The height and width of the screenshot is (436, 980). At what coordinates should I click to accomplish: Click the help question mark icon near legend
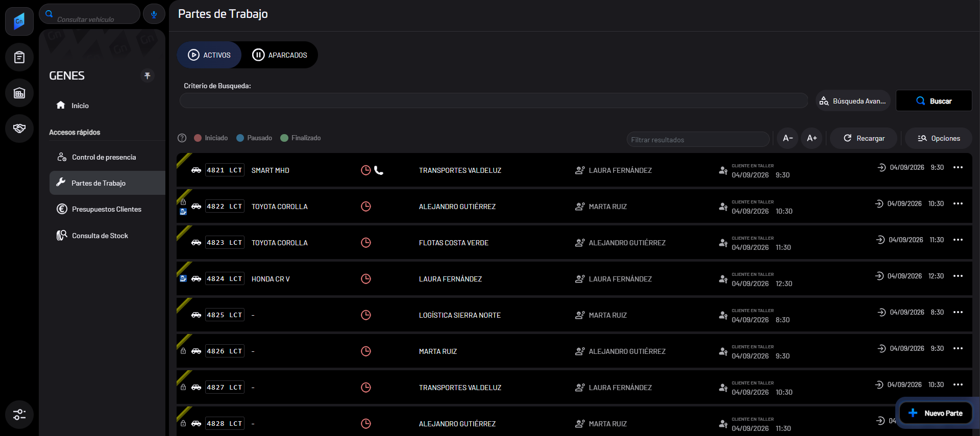pyautogui.click(x=182, y=138)
